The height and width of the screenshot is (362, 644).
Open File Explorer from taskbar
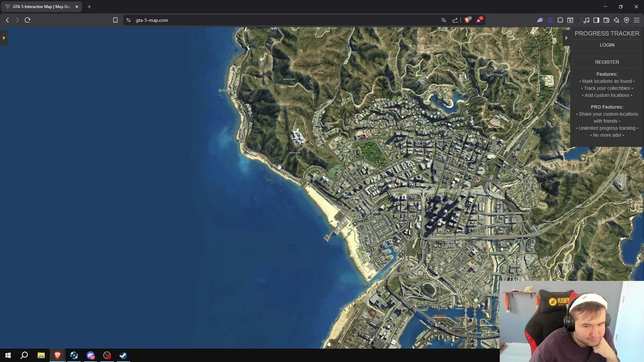pos(41,355)
